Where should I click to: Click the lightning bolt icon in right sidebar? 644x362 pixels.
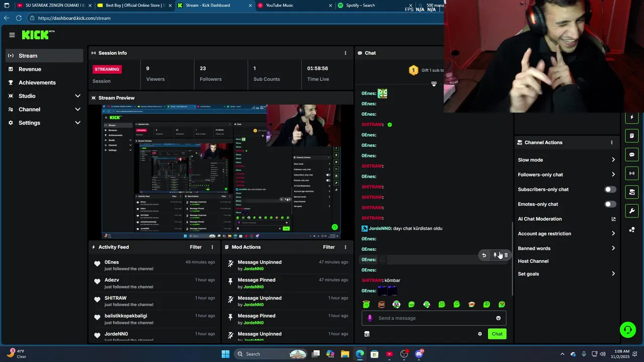[632, 117]
